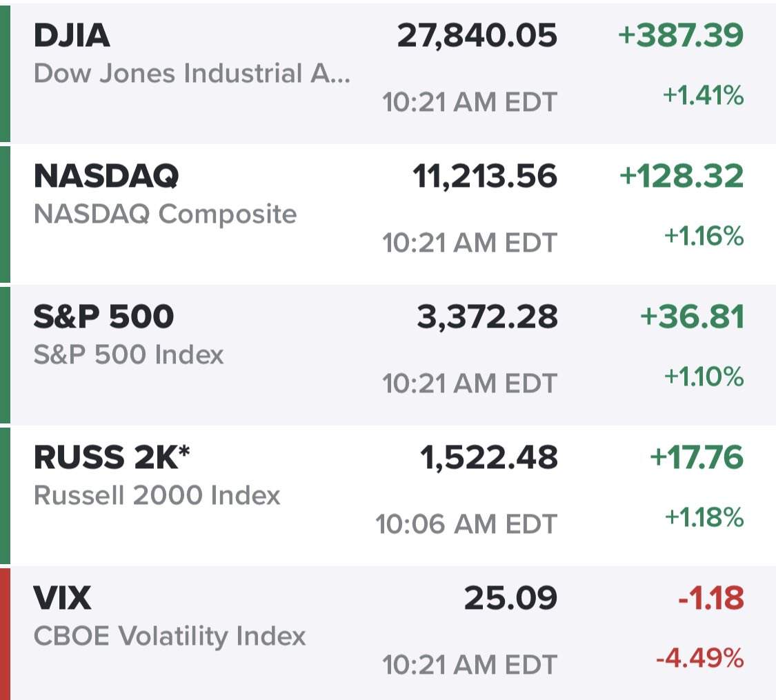Tap NASDAQ price 11,213.56
Screen dimensions: 776x700
click(485, 176)
